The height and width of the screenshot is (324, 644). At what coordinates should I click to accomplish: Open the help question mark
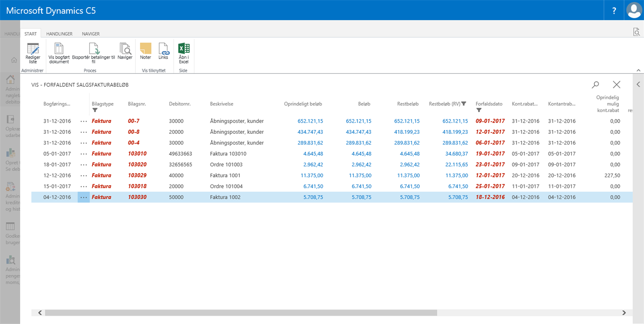click(614, 10)
